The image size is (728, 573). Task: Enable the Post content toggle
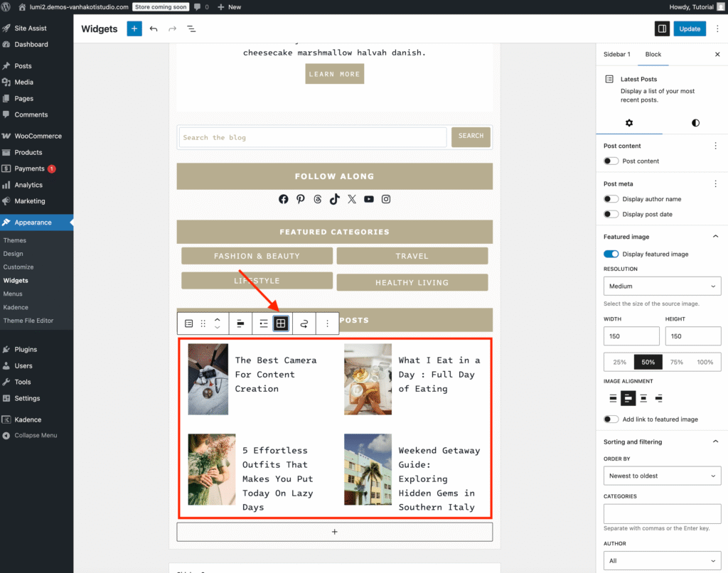coord(611,161)
